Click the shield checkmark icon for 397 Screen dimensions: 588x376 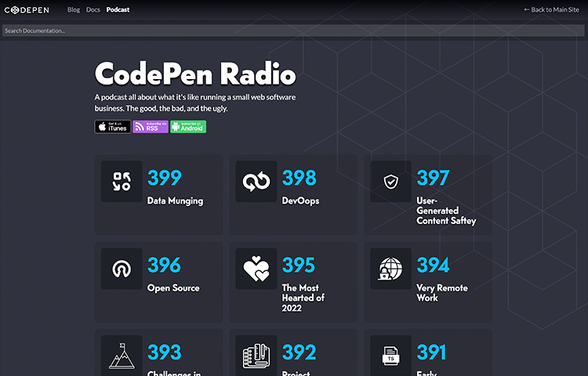[x=390, y=182]
